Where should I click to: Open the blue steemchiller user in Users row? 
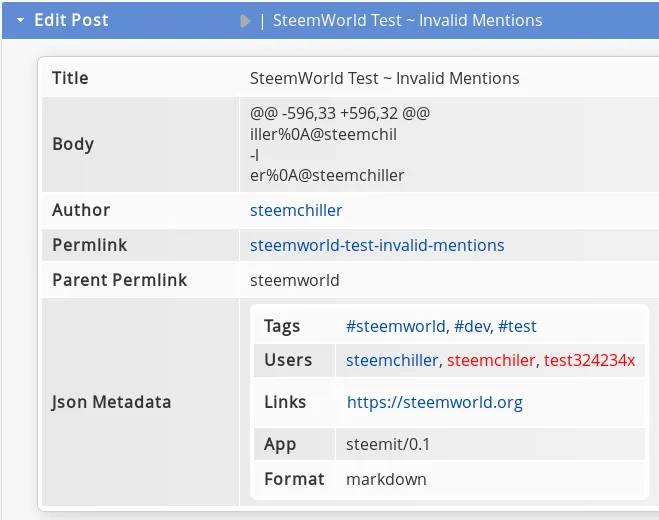click(x=392, y=360)
